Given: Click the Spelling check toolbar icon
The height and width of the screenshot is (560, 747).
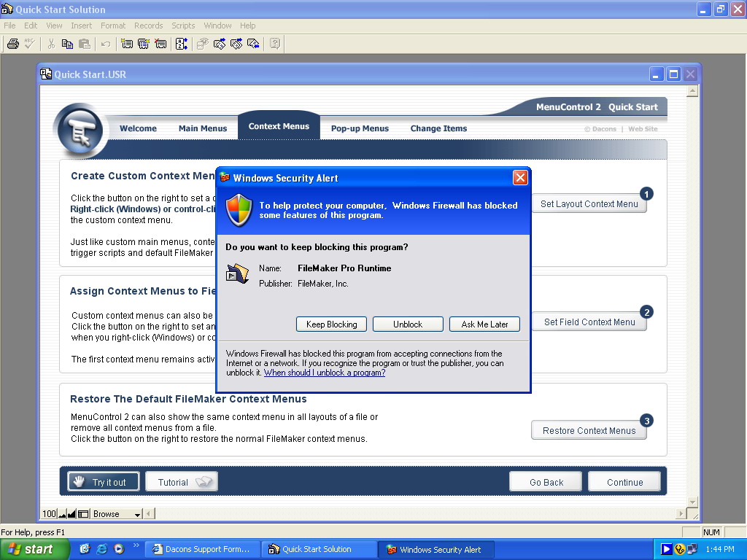Looking at the screenshot, I should pos(29,44).
